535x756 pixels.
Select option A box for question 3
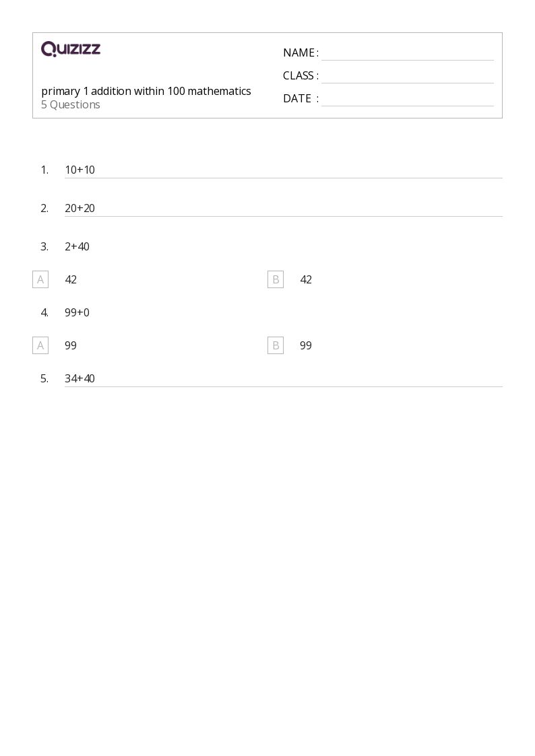pos(40,279)
